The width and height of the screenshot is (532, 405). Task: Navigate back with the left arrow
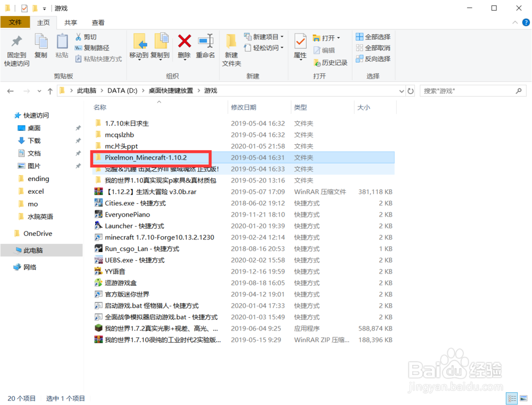coord(11,91)
